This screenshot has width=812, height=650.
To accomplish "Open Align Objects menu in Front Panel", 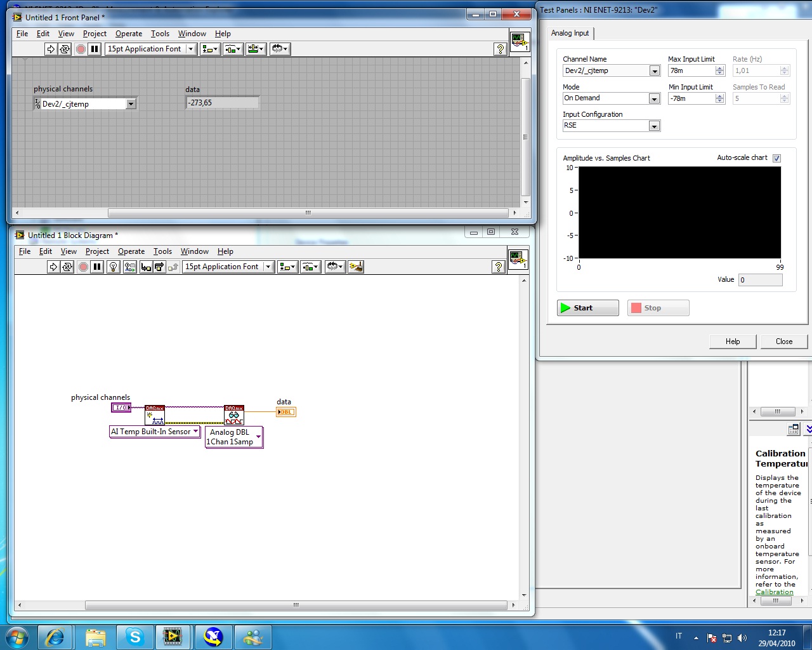I will [x=209, y=49].
